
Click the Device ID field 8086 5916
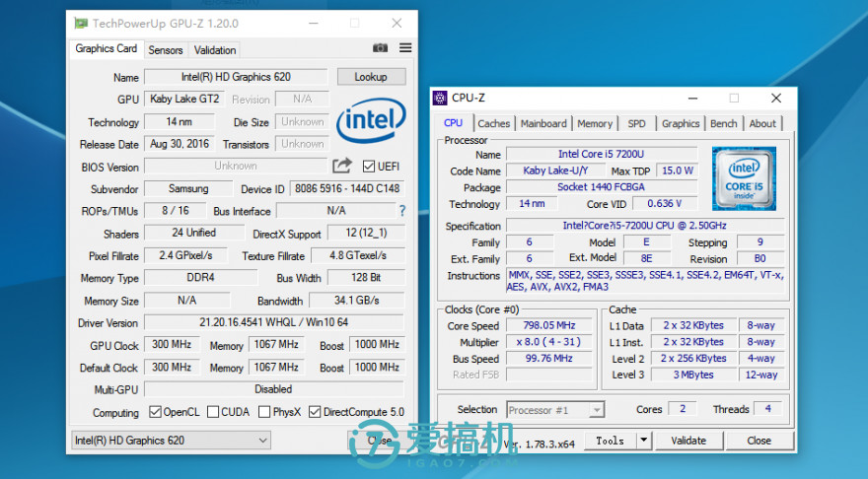[x=347, y=188]
